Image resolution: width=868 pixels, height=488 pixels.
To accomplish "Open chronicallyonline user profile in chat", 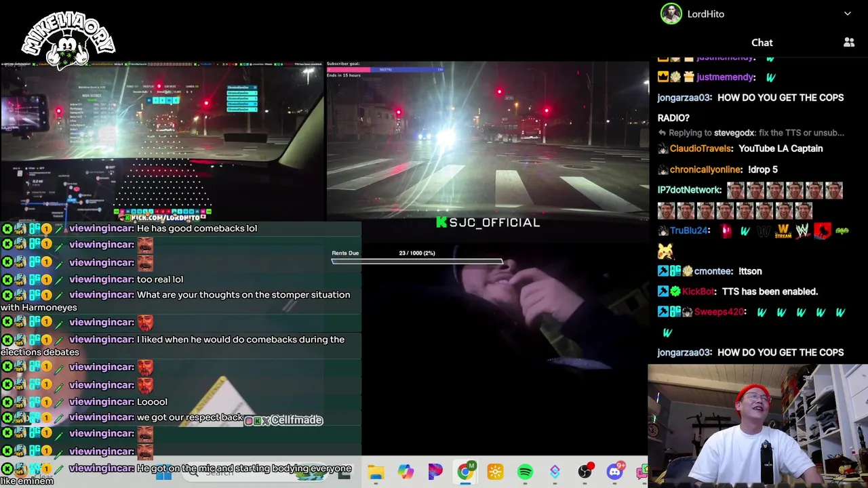I will (705, 169).
